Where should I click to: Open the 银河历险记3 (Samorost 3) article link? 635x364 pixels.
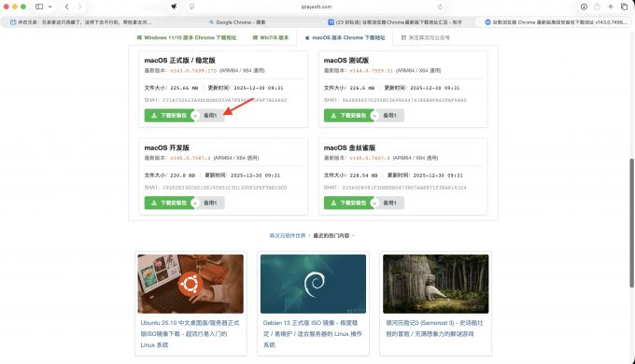(x=434, y=329)
